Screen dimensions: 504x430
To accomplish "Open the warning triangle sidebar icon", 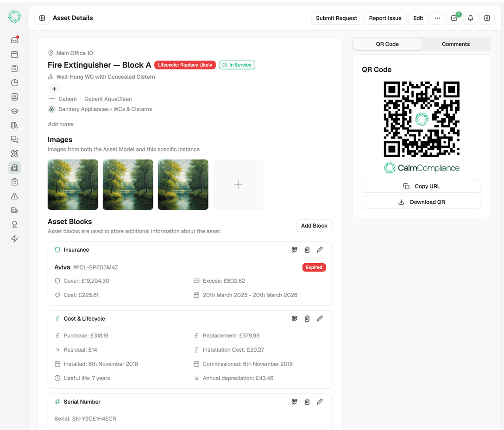I will click(14, 196).
